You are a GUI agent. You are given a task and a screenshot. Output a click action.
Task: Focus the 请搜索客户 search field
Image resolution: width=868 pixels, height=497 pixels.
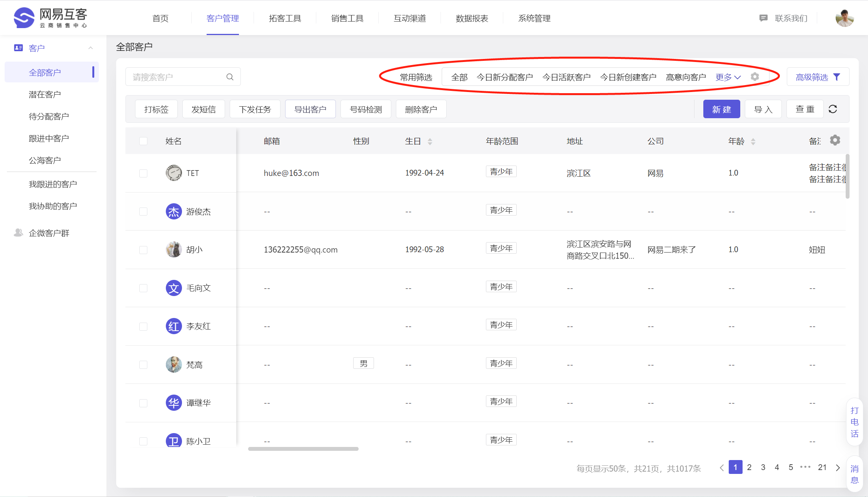(183, 77)
